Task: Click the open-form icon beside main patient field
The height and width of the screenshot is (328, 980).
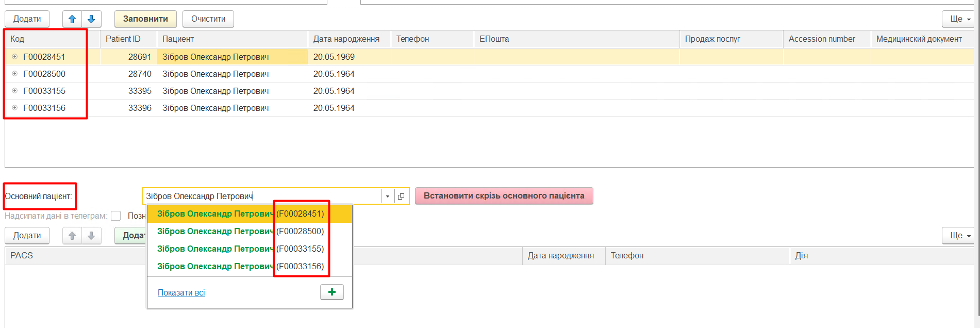Action: (x=401, y=196)
